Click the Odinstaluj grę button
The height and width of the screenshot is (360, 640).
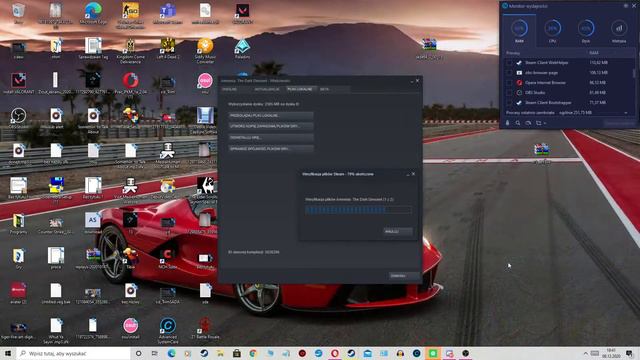pyautogui.click(x=271, y=138)
